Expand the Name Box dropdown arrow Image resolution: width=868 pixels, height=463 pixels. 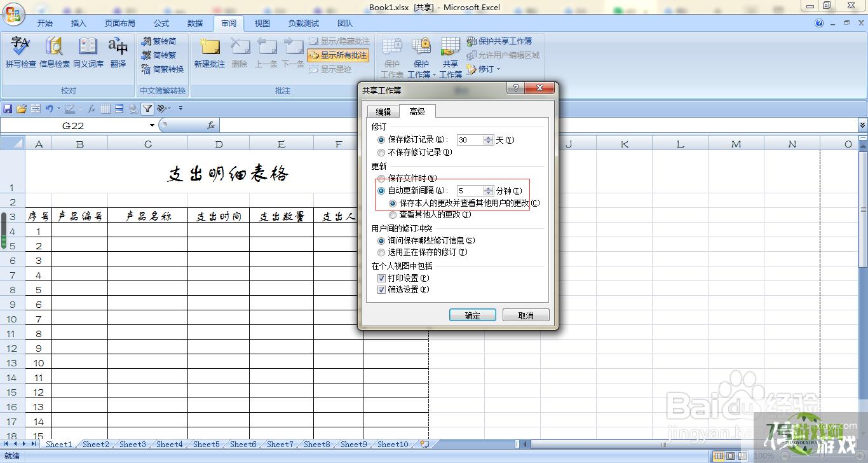click(152, 126)
